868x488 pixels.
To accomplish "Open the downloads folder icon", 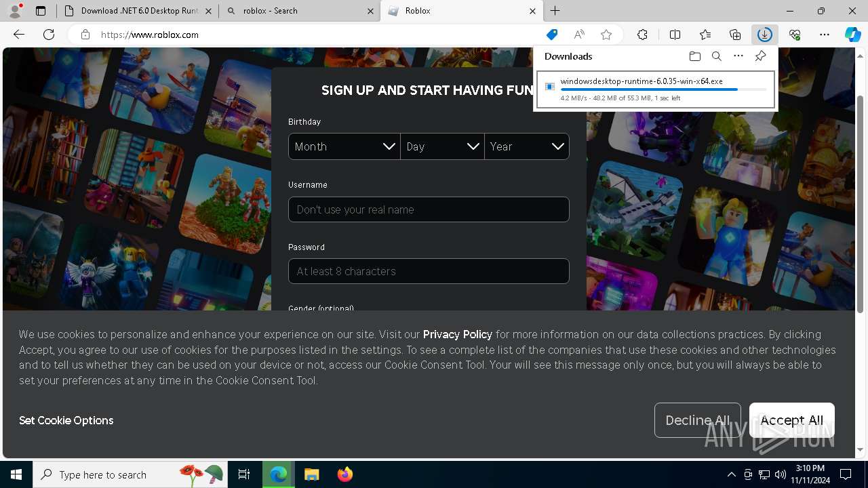I will [694, 56].
